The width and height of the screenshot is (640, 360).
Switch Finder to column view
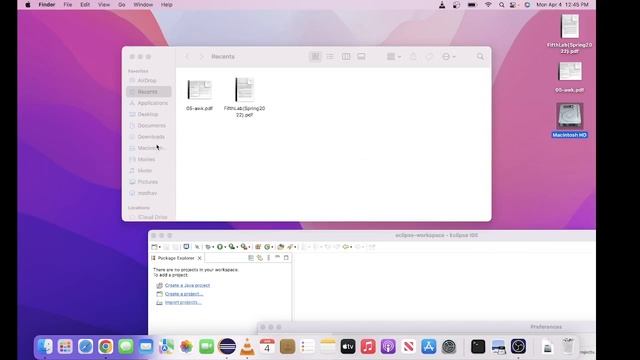[x=346, y=57]
